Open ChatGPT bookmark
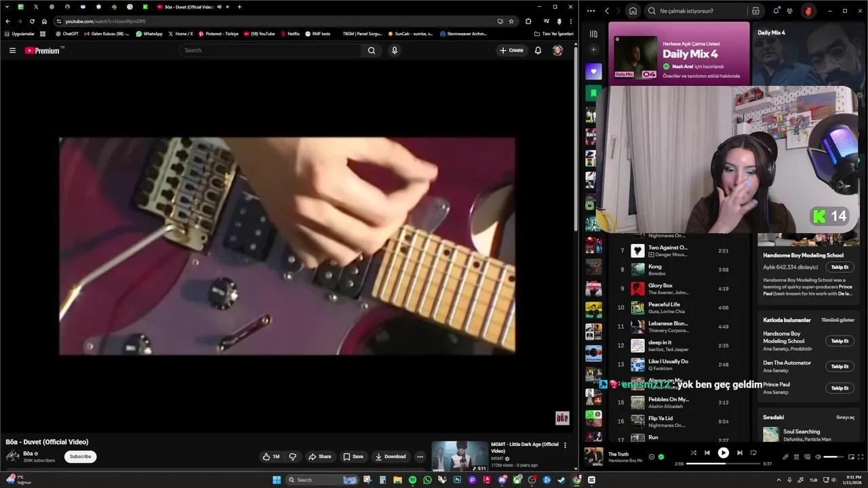Viewport: 868px width, 488px height. coord(67,34)
